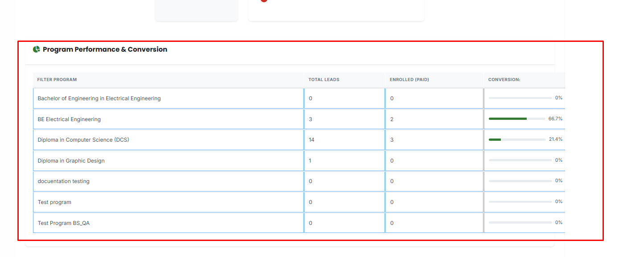Click the Test Program BS_QA conversion bar
The height and width of the screenshot is (257, 644).
coord(520,223)
